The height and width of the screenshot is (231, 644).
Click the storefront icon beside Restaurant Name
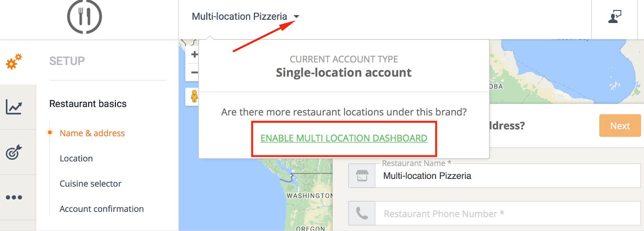362,176
